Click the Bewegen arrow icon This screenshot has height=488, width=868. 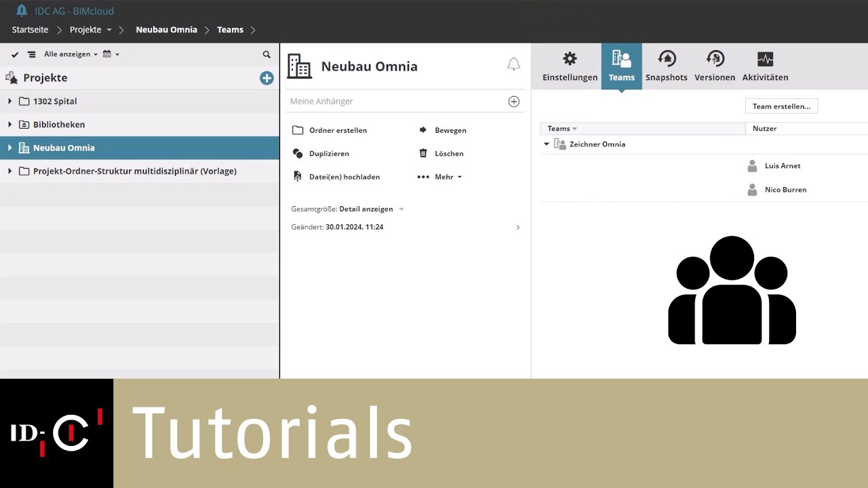(423, 130)
